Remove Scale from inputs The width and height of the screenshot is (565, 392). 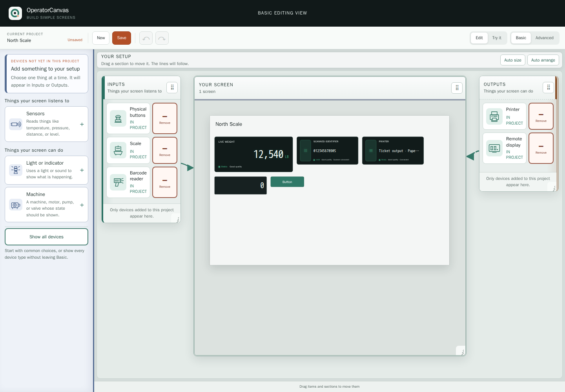tap(165, 150)
